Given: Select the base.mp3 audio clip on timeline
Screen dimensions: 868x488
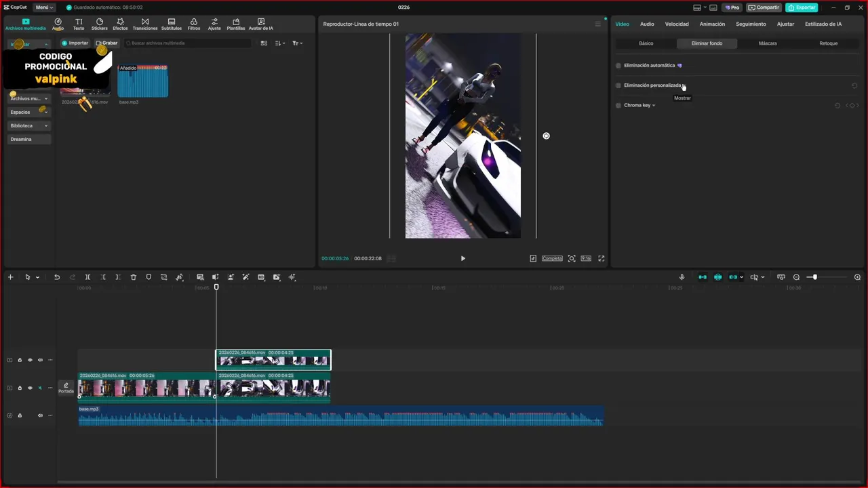Looking at the screenshot, I should coord(340,416).
